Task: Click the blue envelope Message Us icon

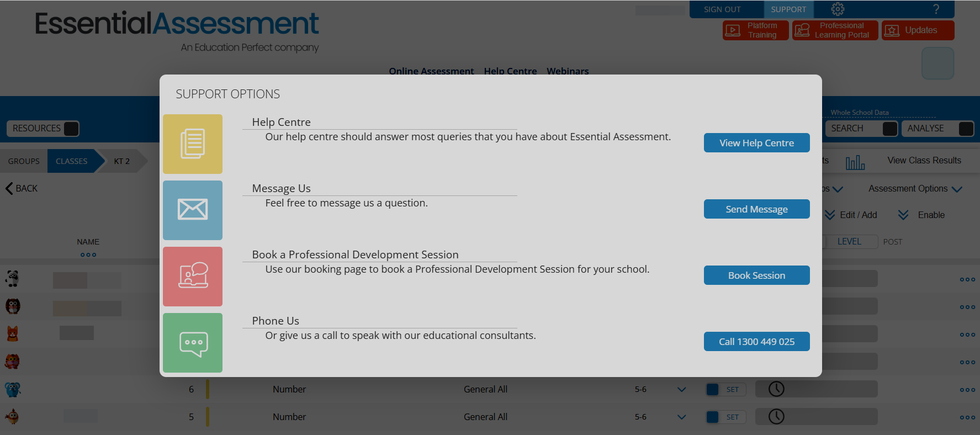Action: 193,210
